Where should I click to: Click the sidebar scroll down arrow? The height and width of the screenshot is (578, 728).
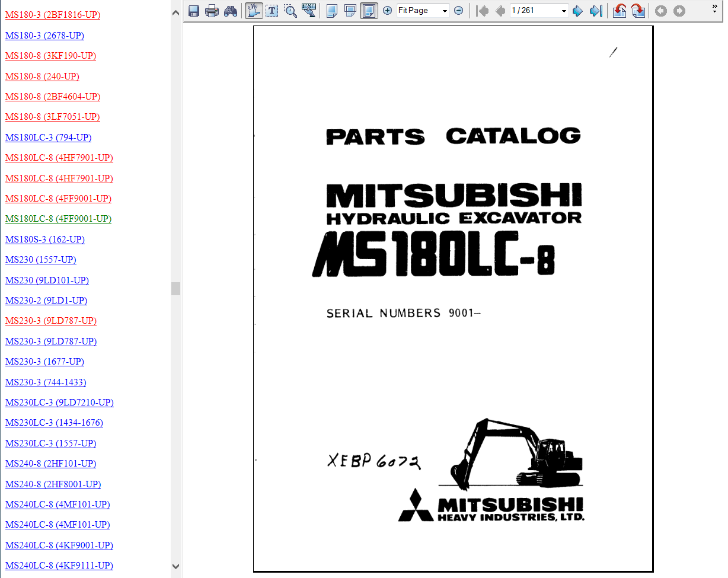tap(175, 566)
